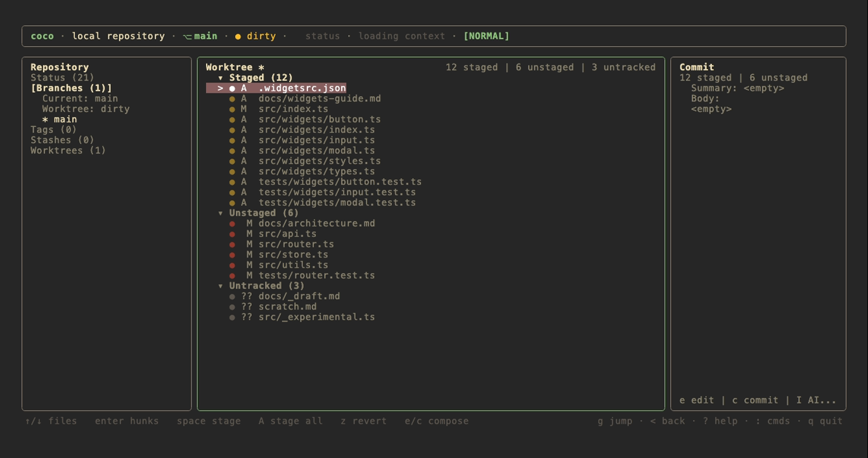Select the file src/utils.ts
The height and width of the screenshot is (458, 868).
(x=294, y=265)
